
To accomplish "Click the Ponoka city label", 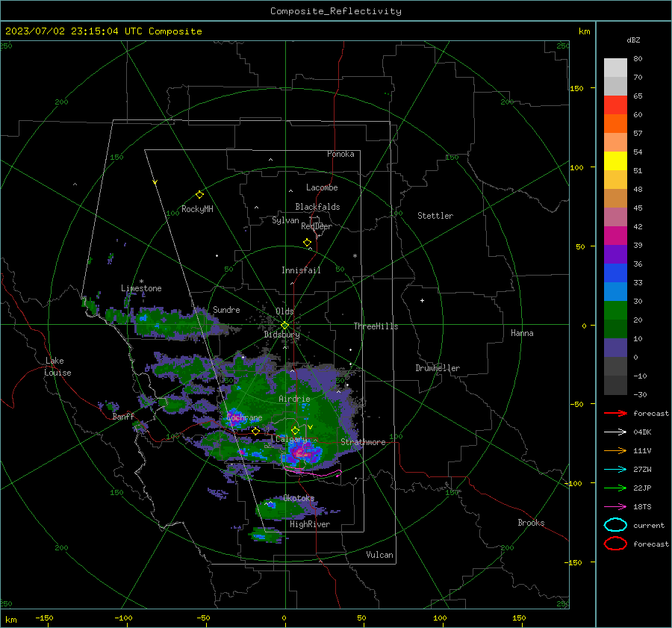I will (x=340, y=154).
